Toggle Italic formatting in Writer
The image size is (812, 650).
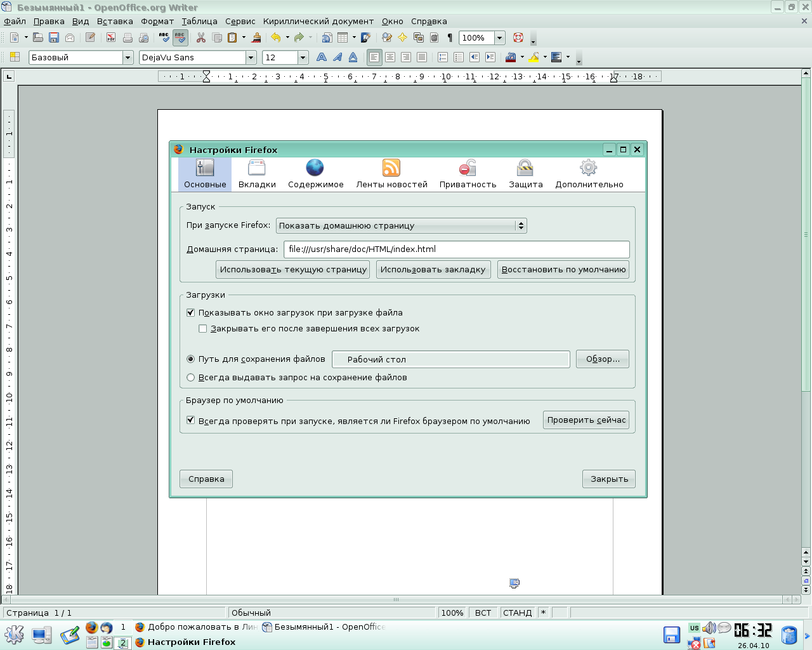(x=337, y=57)
